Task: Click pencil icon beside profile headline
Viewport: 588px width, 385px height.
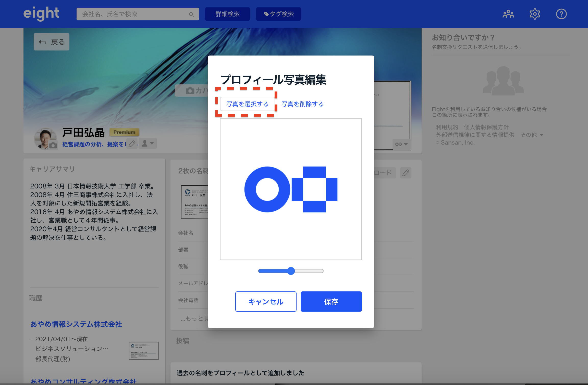Action: (132, 144)
